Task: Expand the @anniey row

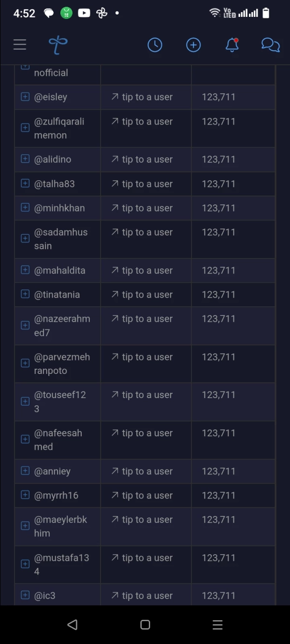Action: pos(25,471)
